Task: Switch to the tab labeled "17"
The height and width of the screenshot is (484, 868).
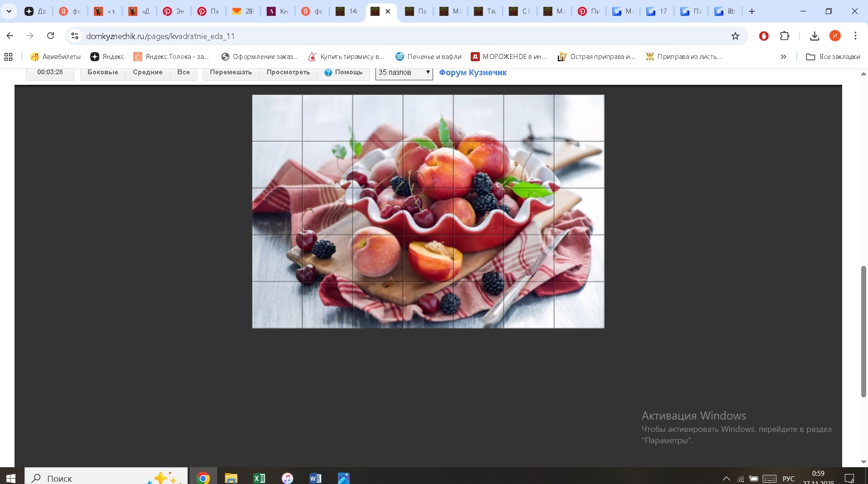Action: coord(657,11)
